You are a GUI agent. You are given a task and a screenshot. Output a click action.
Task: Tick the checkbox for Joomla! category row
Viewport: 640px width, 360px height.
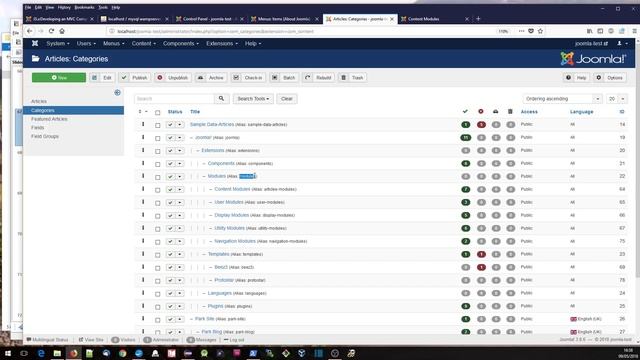pyautogui.click(x=158, y=138)
